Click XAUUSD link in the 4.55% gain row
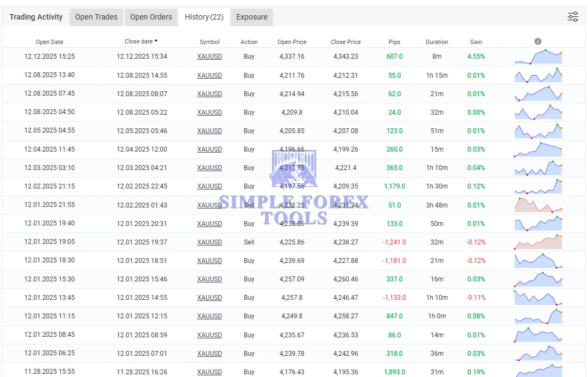The width and height of the screenshot is (588, 377). click(x=210, y=56)
